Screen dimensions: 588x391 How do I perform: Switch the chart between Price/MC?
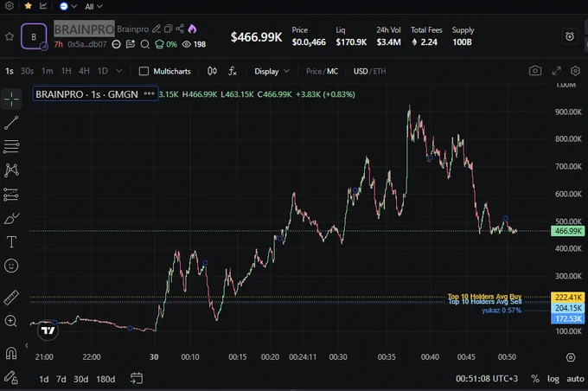[x=322, y=71]
